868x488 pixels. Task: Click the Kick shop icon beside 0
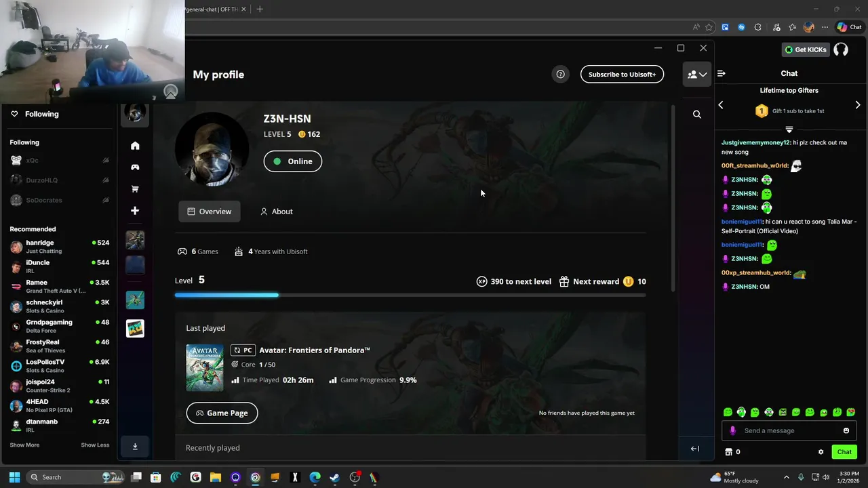click(729, 452)
